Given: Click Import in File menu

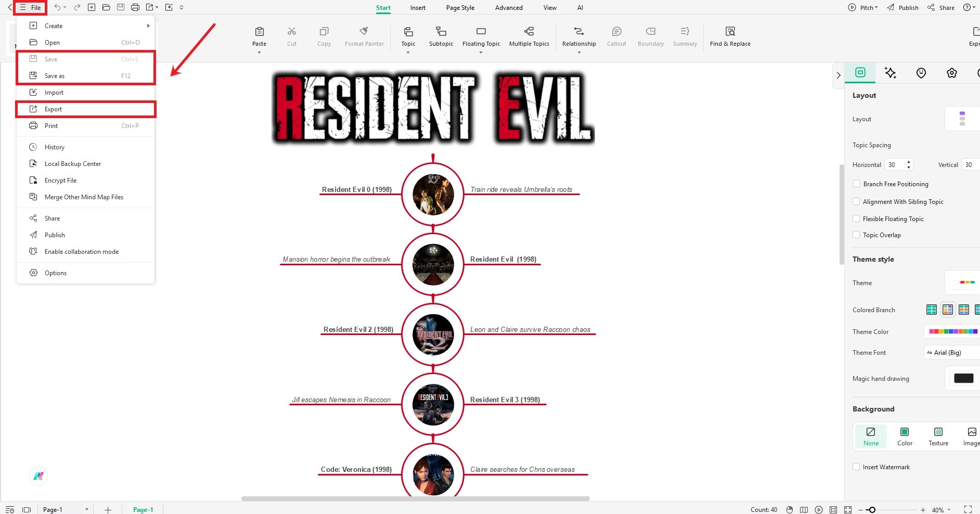Looking at the screenshot, I should coord(85,92).
